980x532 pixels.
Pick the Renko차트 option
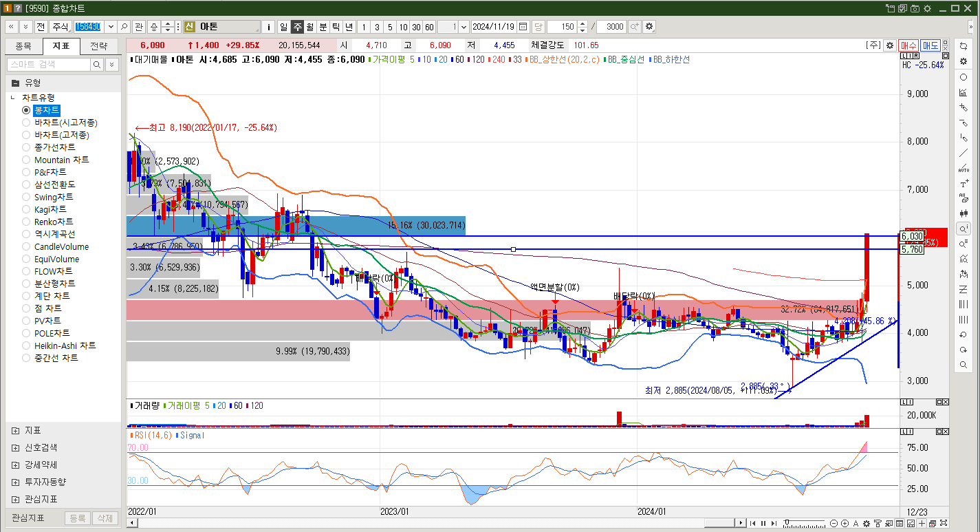click(x=26, y=222)
